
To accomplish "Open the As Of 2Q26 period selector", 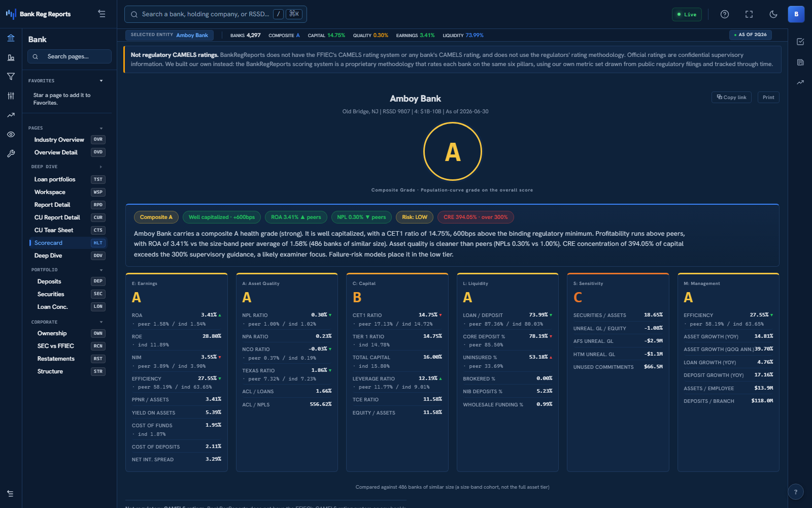I will (751, 35).
